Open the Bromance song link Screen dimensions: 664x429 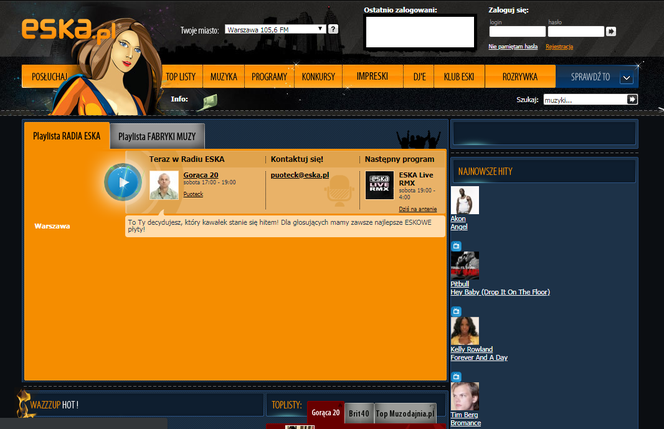tap(466, 423)
